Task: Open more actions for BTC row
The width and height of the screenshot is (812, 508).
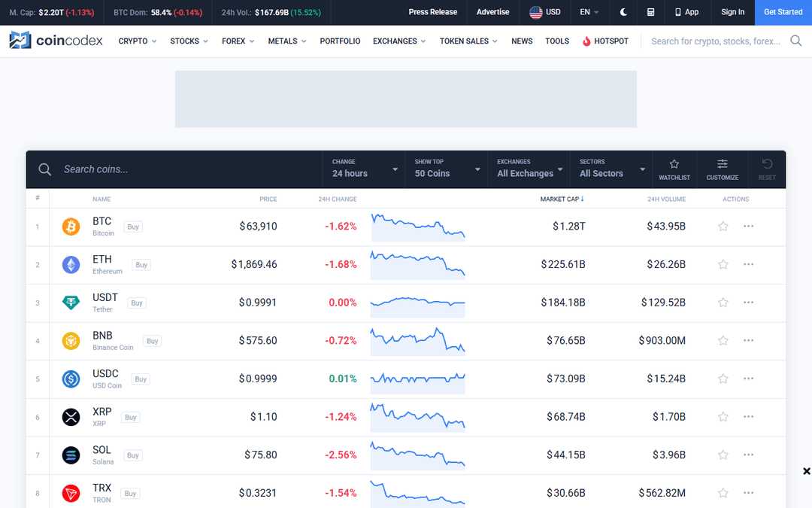Action: [x=748, y=226]
